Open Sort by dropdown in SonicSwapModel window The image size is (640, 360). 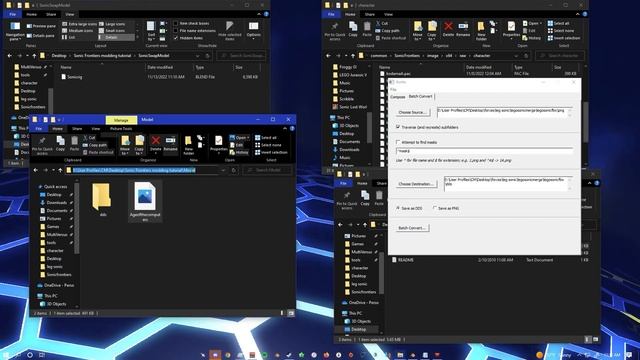[x=151, y=30]
